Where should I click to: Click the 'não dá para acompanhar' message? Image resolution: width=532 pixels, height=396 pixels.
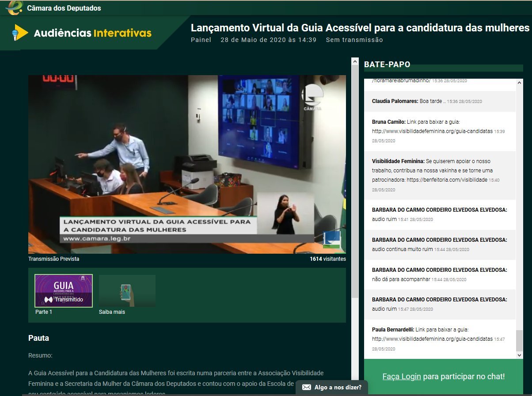tap(401, 279)
